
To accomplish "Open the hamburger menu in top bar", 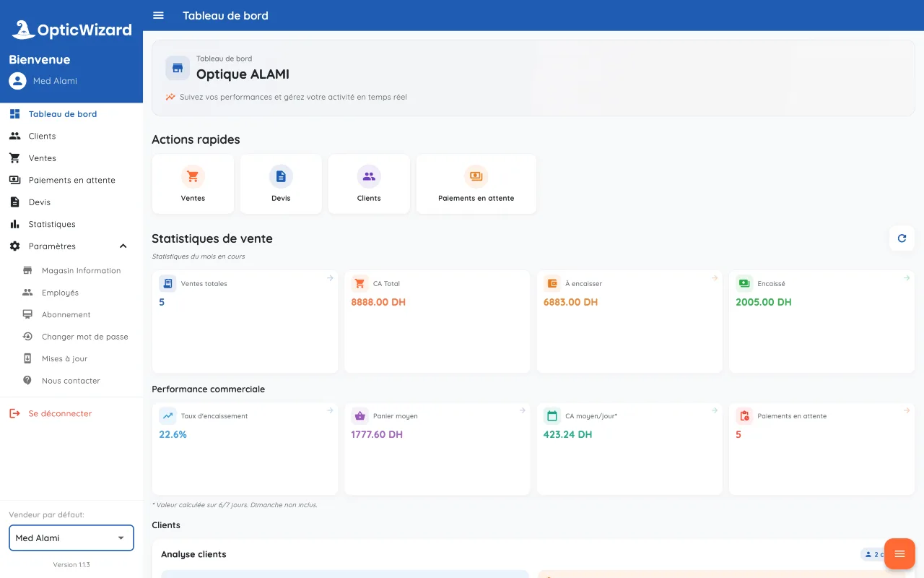I will (x=159, y=15).
